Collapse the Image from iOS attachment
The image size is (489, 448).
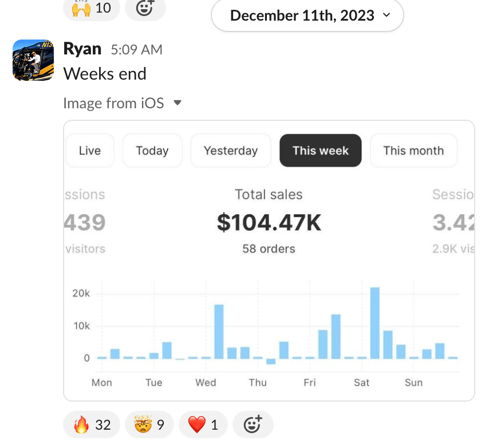click(178, 103)
